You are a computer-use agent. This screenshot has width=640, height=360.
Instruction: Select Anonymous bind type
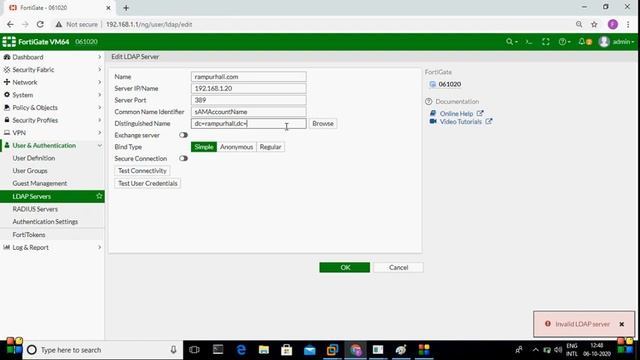[236, 147]
